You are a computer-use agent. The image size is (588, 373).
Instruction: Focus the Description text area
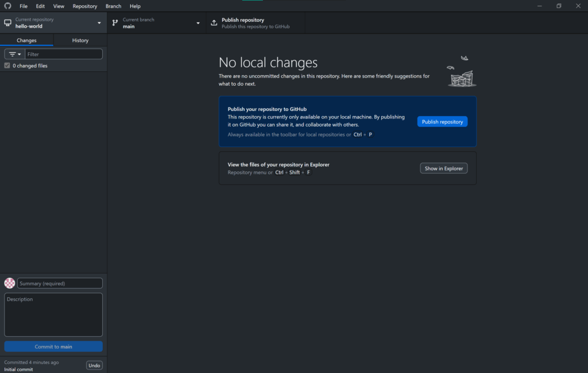click(53, 314)
